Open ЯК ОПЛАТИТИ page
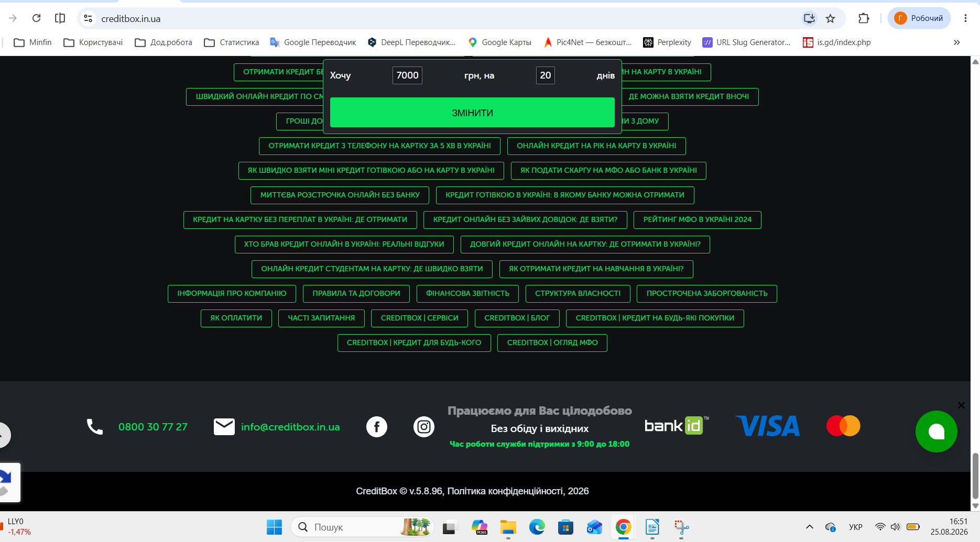 (236, 318)
